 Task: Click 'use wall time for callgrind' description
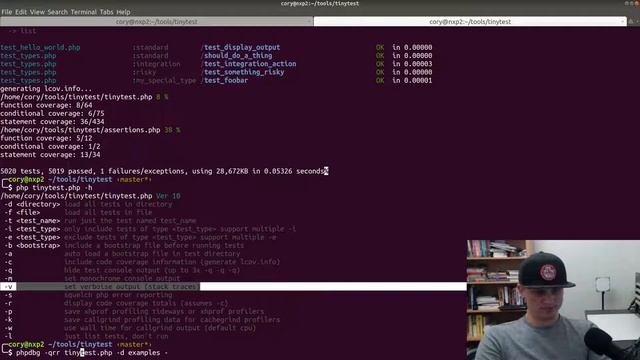[160, 328]
